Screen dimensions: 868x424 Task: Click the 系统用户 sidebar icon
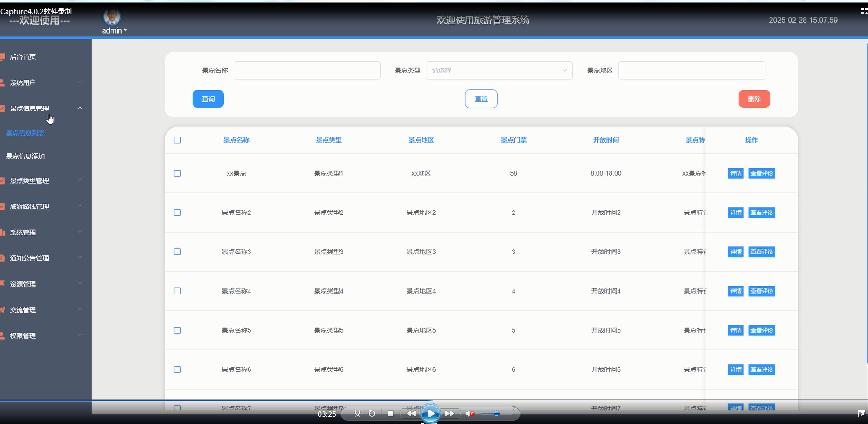pos(2,82)
